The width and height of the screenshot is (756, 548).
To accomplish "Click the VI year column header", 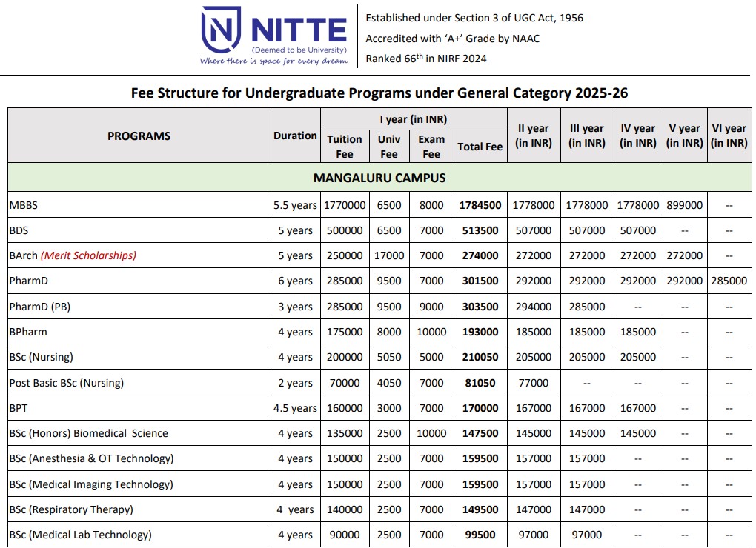I will 729,136.
